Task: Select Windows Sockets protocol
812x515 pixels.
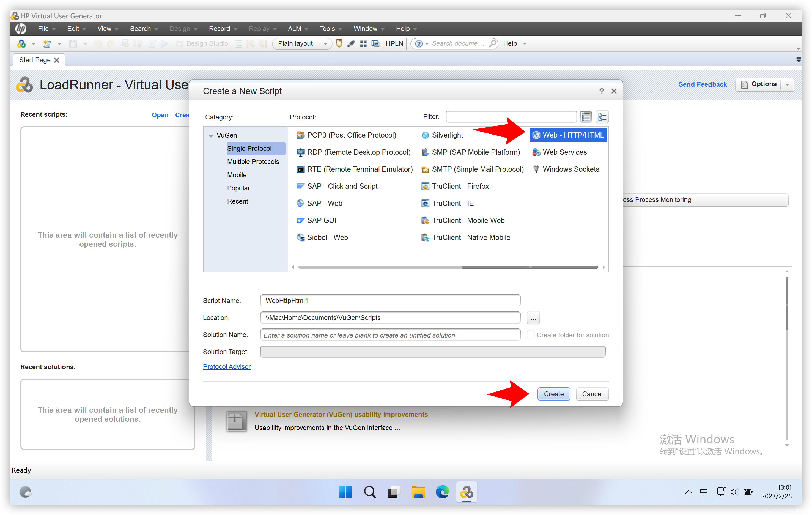Action: coord(566,169)
